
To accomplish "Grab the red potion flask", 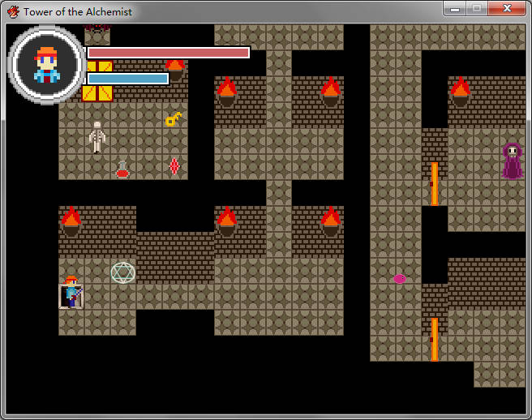I will tap(122, 169).
